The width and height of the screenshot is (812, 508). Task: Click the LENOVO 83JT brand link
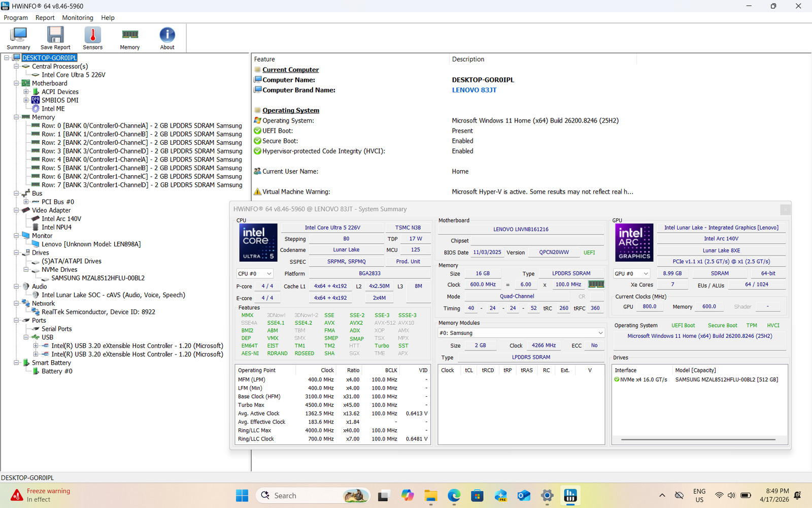coord(474,90)
